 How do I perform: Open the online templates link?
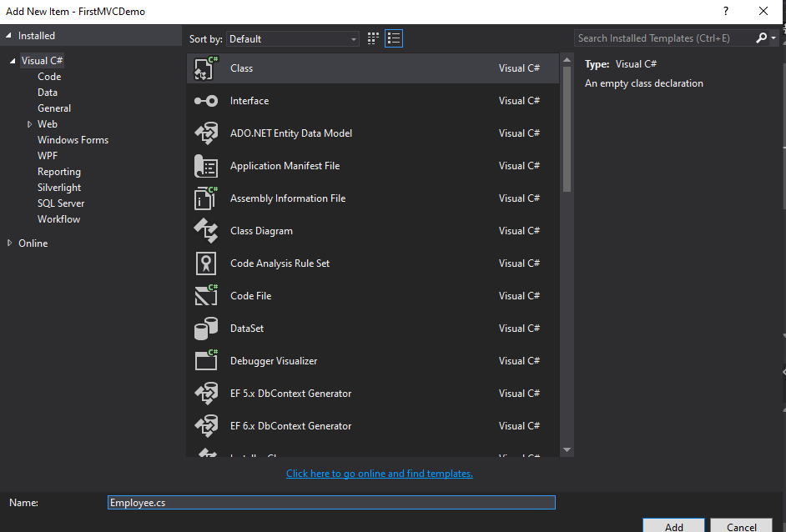click(x=380, y=474)
